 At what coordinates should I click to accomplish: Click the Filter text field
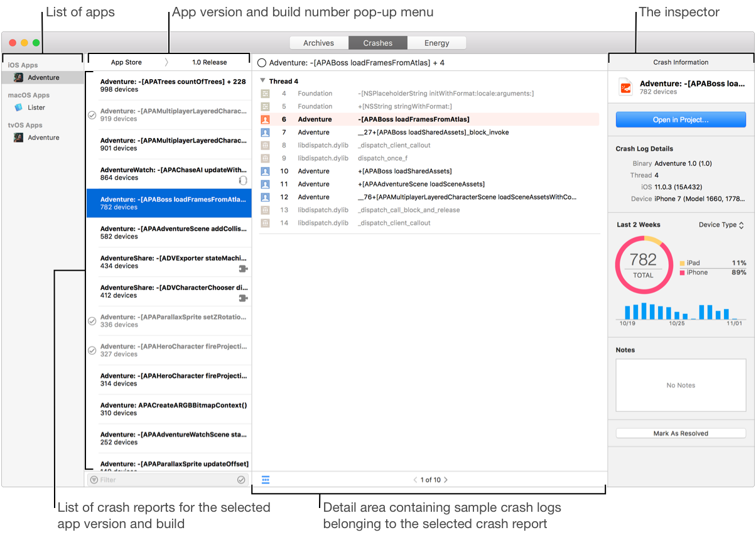tap(167, 480)
